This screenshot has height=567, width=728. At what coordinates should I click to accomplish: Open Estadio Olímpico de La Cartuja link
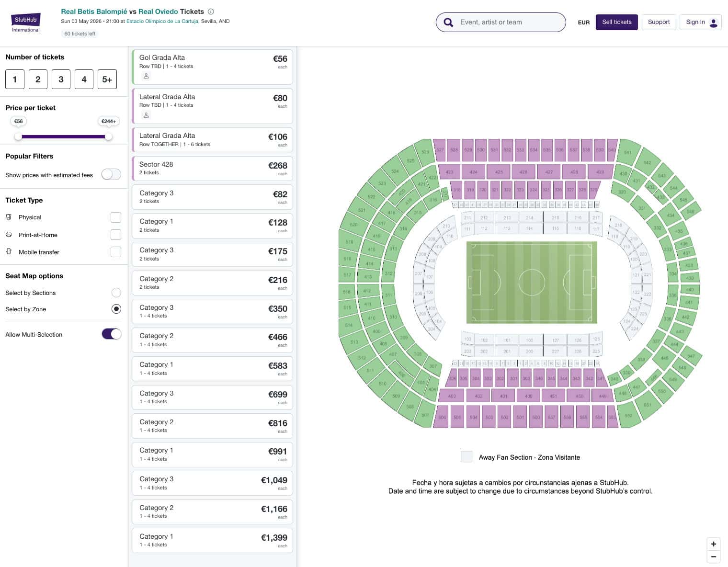coord(162,22)
